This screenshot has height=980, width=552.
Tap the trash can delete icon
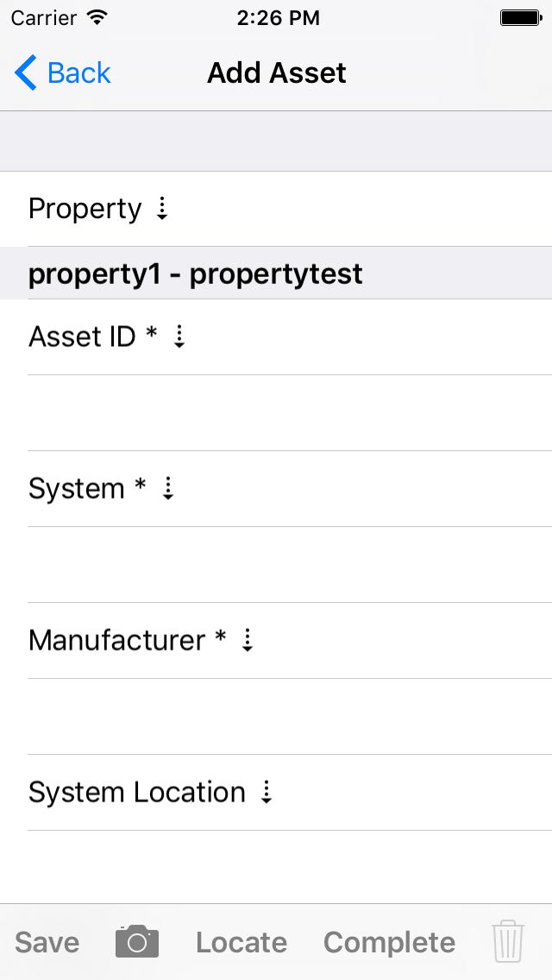508,942
